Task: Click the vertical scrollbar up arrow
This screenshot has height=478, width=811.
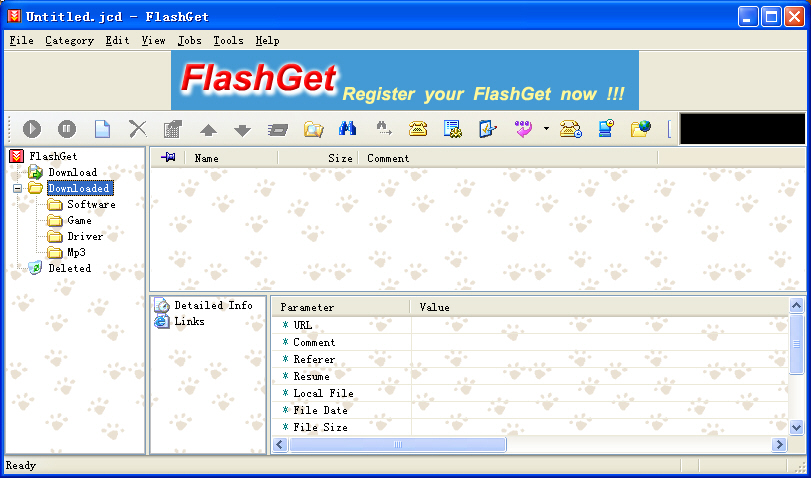Action: point(797,306)
